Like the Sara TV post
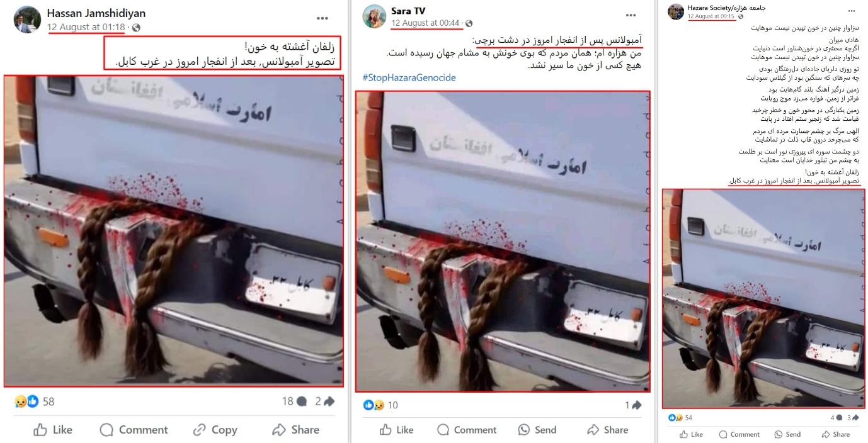Viewport: 868px width, 443px height. pos(396,430)
